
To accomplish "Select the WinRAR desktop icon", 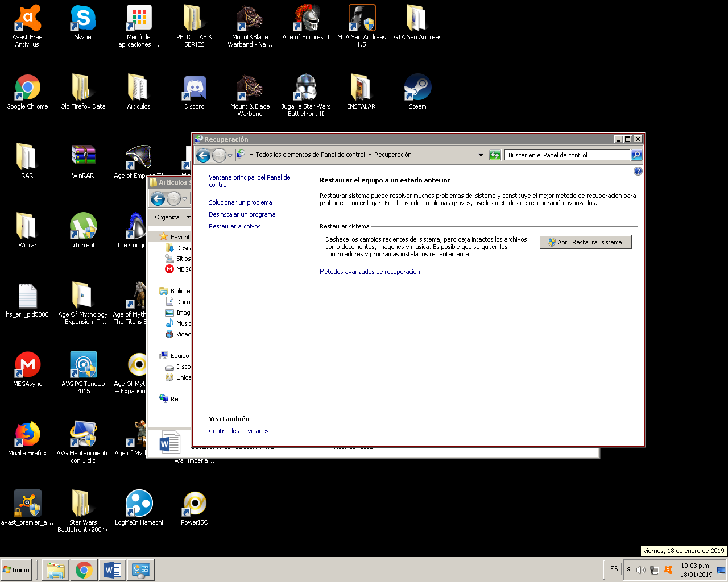I will tap(83, 161).
